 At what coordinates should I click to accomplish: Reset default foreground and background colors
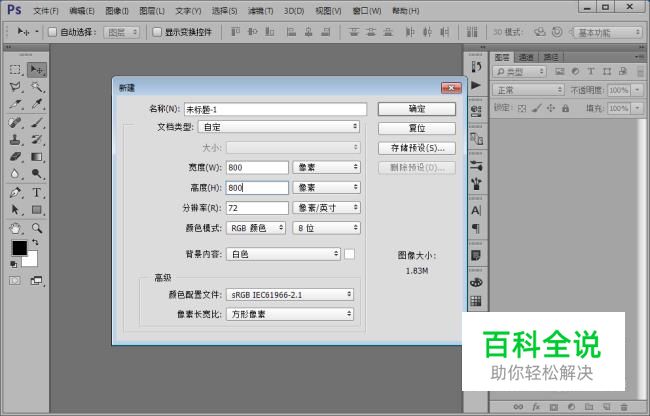pos(14,264)
